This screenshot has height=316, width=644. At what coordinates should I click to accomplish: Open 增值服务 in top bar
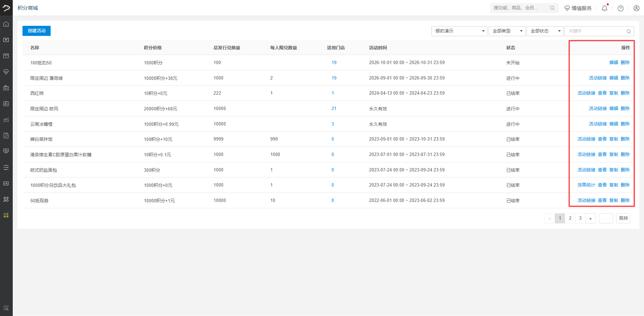[x=578, y=8]
